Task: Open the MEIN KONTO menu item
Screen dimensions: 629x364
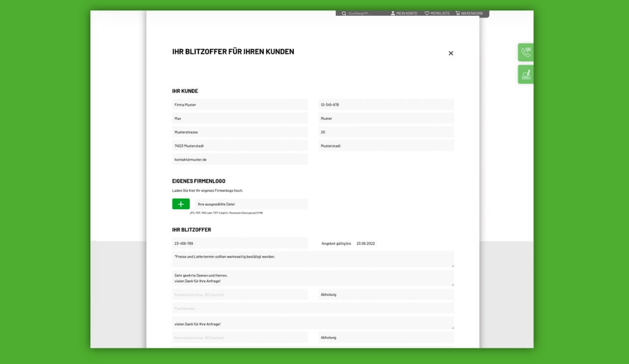Action: 407,13
